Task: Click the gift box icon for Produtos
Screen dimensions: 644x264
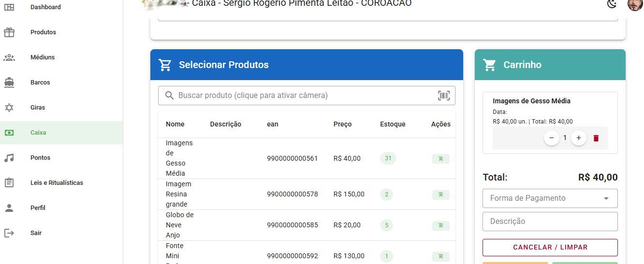Action: 9,32
